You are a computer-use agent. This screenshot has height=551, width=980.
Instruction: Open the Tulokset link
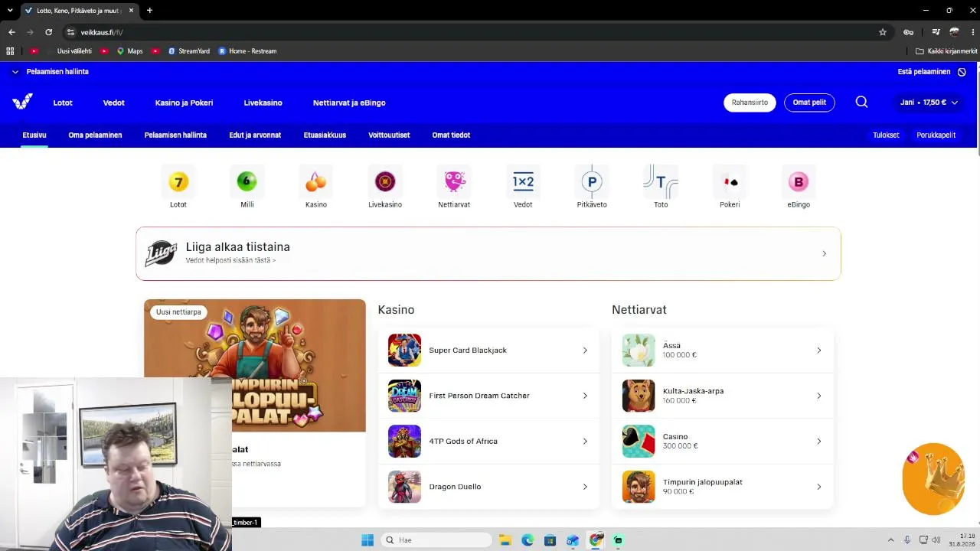[x=886, y=135]
